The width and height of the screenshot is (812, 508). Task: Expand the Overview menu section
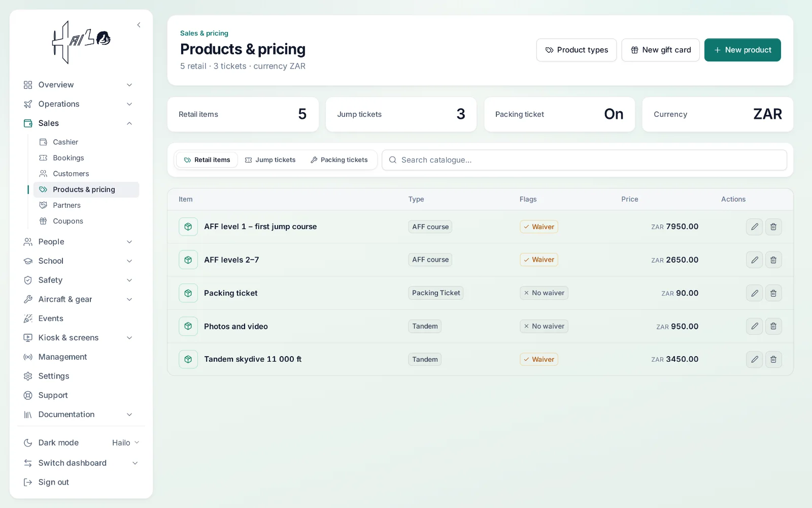[78, 85]
